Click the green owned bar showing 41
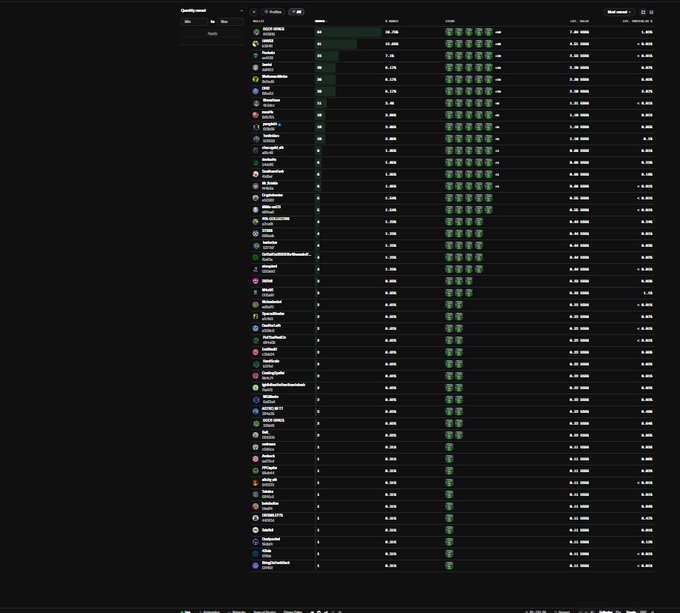 pos(336,44)
